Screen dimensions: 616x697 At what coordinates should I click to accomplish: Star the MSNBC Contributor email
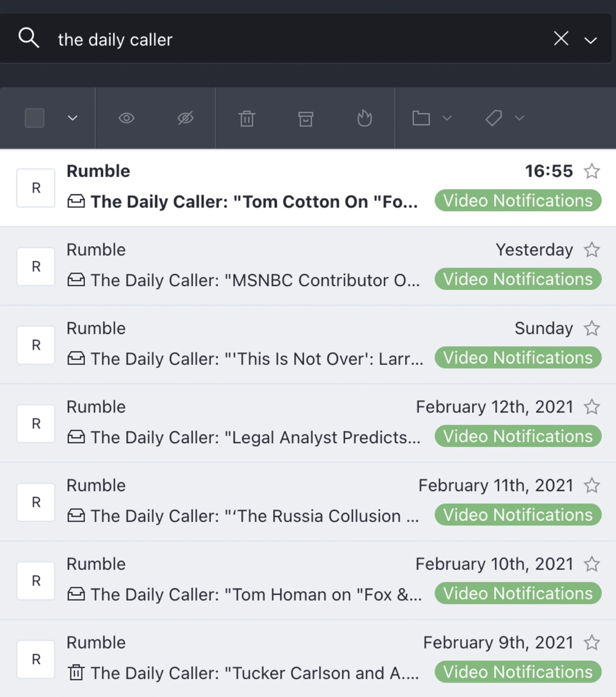(592, 250)
